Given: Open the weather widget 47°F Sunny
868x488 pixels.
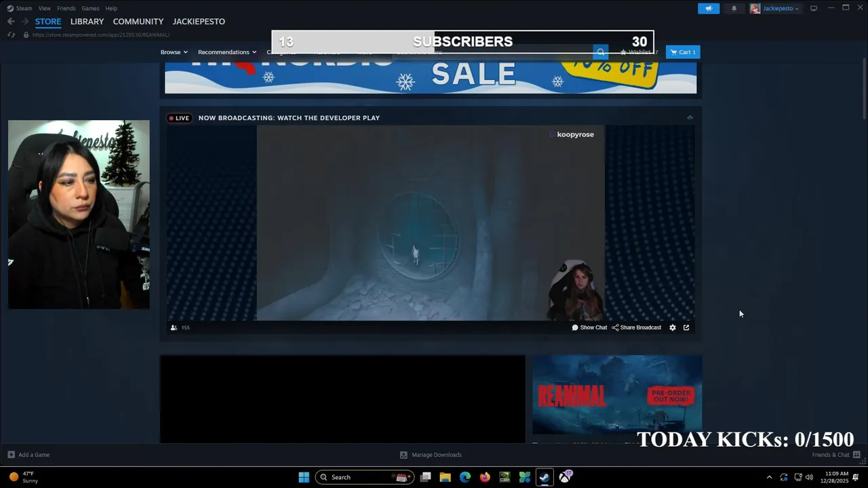Looking at the screenshot, I should point(23,477).
